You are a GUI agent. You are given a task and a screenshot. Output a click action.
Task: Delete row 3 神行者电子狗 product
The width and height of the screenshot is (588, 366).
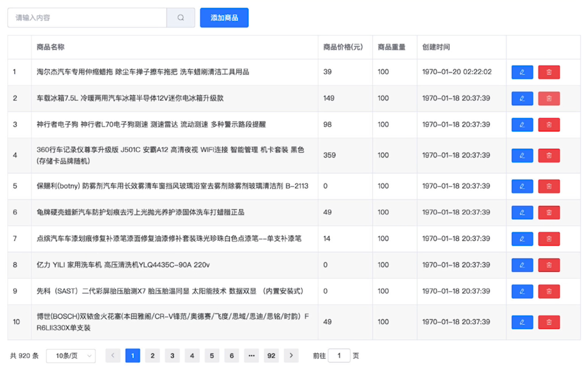(549, 125)
